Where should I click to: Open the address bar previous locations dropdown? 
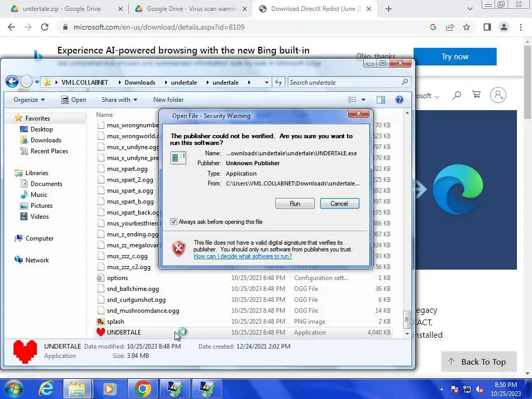pos(267,83)
